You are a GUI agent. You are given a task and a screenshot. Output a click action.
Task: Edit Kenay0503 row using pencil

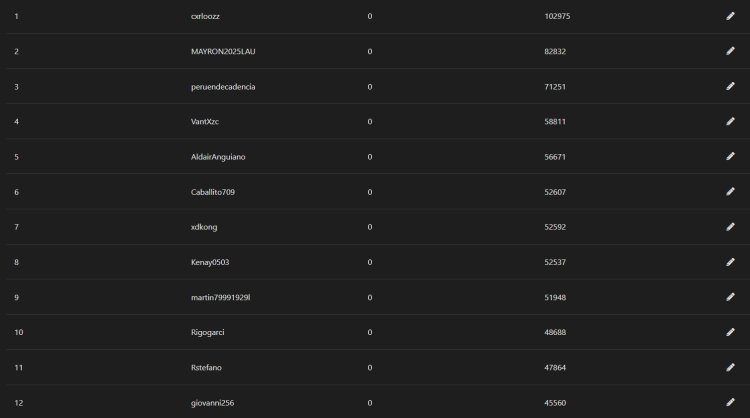730,262
